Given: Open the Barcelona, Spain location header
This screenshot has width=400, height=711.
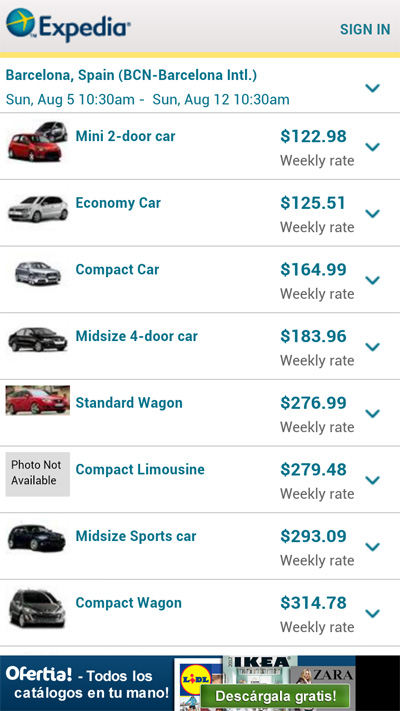Looking at the screenshot, I should pos(132,75).
